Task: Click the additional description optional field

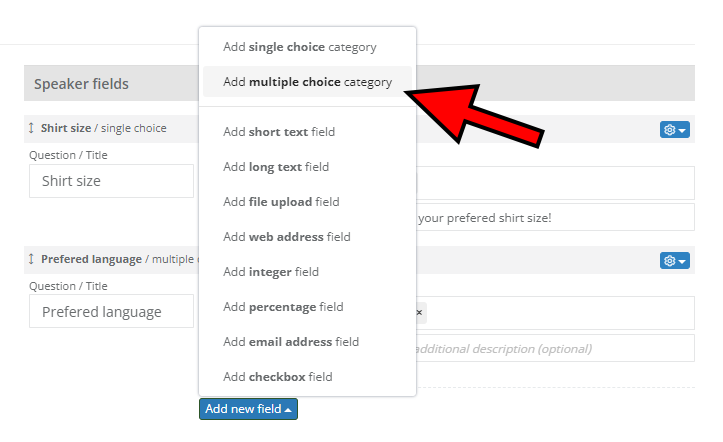Action: pyautogui.click(x=552, y=348)
